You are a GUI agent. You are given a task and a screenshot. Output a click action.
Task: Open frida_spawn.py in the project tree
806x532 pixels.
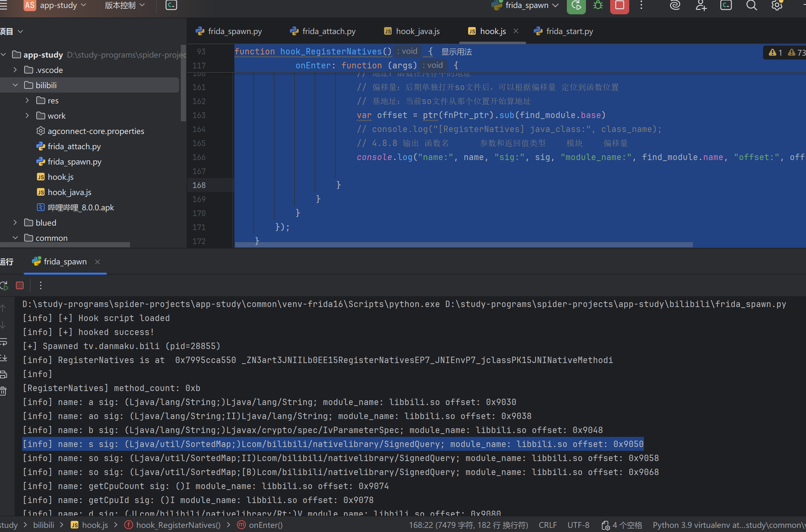tap(68, 162)
